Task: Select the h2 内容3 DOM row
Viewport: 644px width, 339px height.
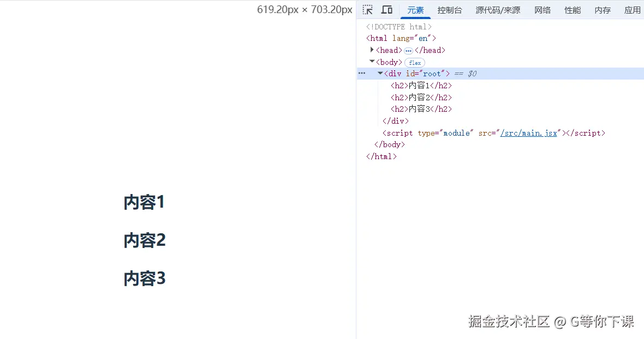Action: coord(421,108)
